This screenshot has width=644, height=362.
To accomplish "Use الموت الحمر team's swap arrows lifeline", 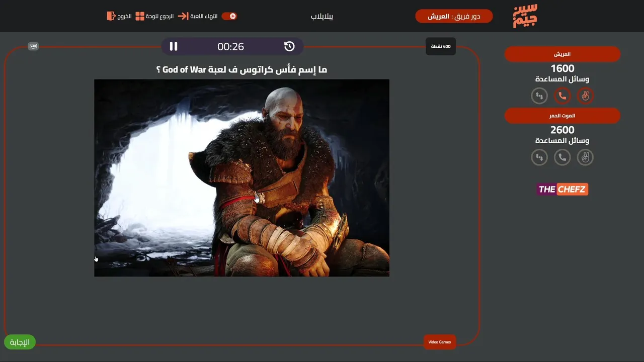I will 539,157.
